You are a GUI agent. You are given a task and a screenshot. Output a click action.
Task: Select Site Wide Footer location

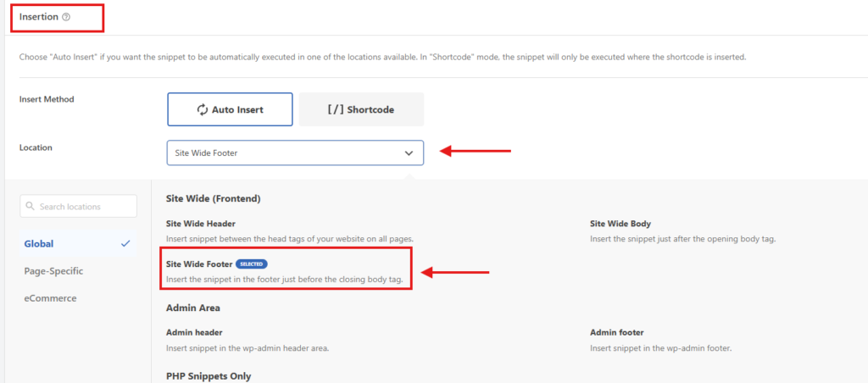click(200, 264)
